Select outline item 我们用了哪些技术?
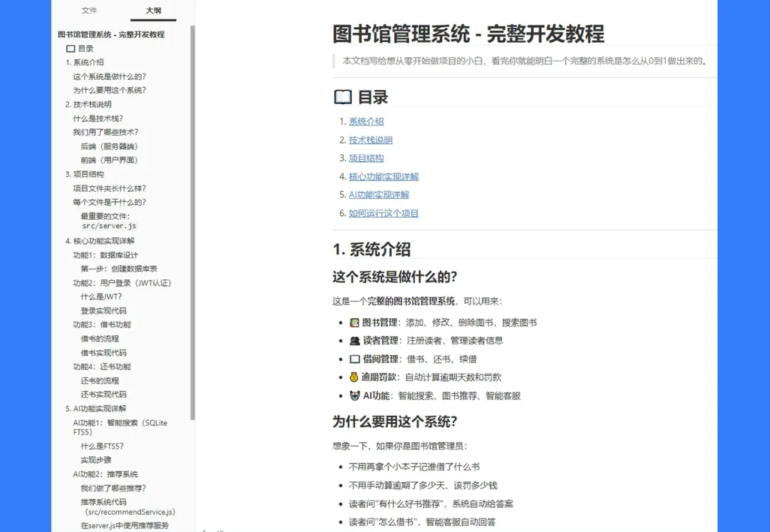770x532 pixels. coord(106,132)
